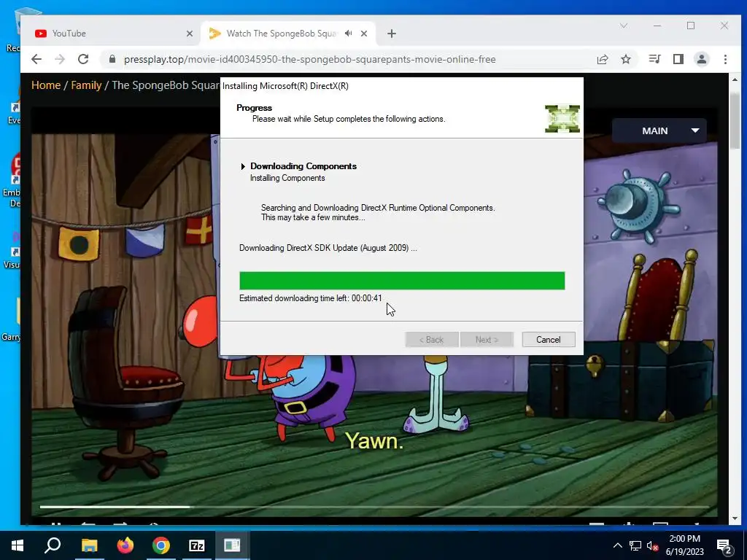Open the tab search chevron

[x=624, y=26]
